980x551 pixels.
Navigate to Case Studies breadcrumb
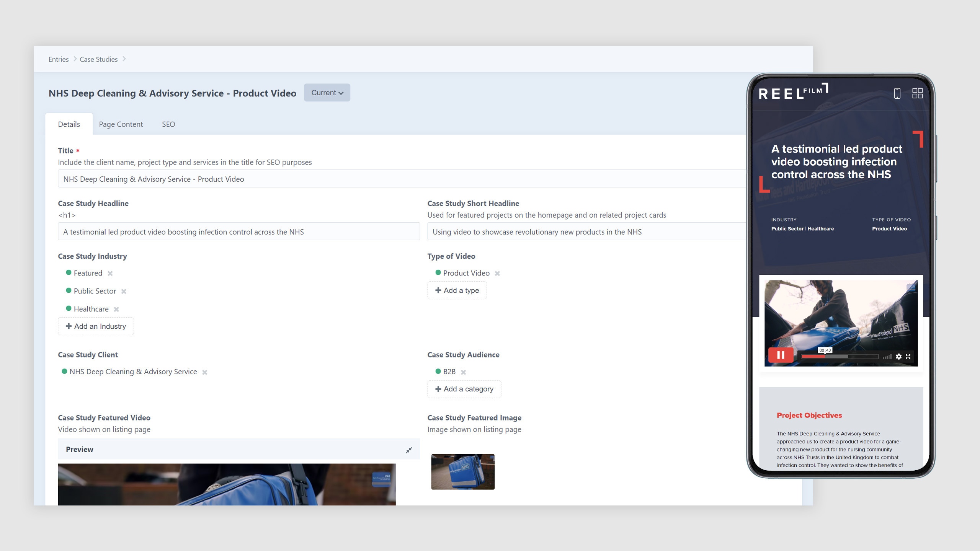98,59
